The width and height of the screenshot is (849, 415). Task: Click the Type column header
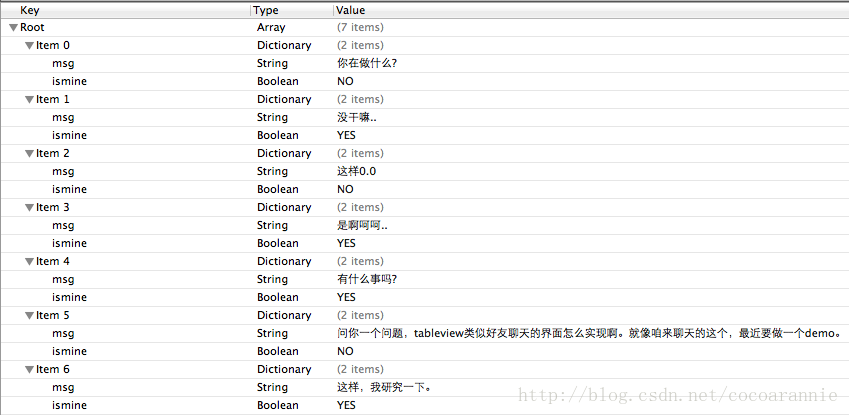[x=266, y=10]
